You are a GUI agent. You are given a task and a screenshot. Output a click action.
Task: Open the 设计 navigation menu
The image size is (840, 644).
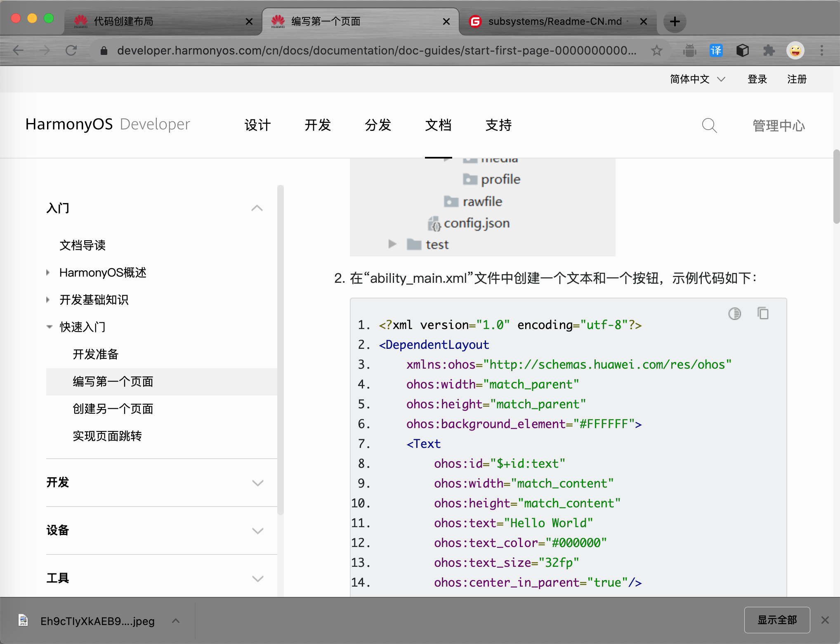[x=257, y=125]
